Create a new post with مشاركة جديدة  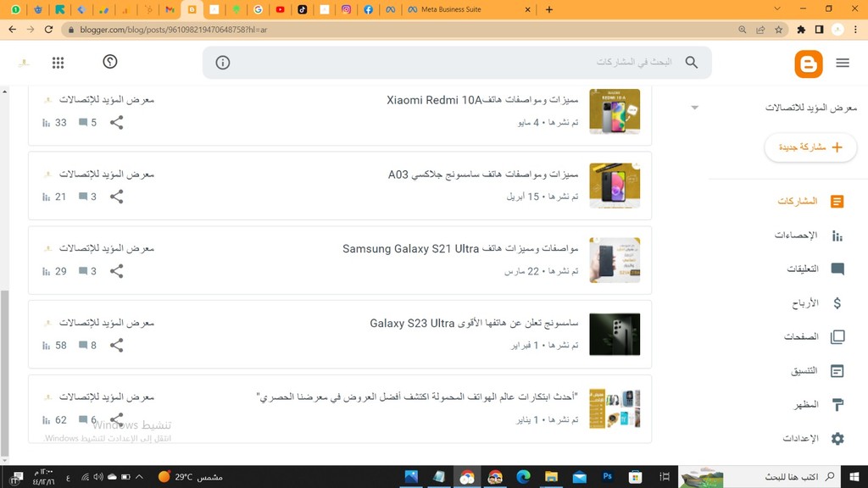tap(810, 147)
